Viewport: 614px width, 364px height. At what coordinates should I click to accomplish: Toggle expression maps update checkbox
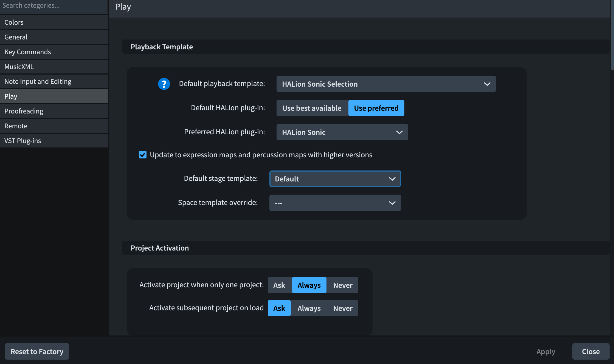[x=143, y=155]
